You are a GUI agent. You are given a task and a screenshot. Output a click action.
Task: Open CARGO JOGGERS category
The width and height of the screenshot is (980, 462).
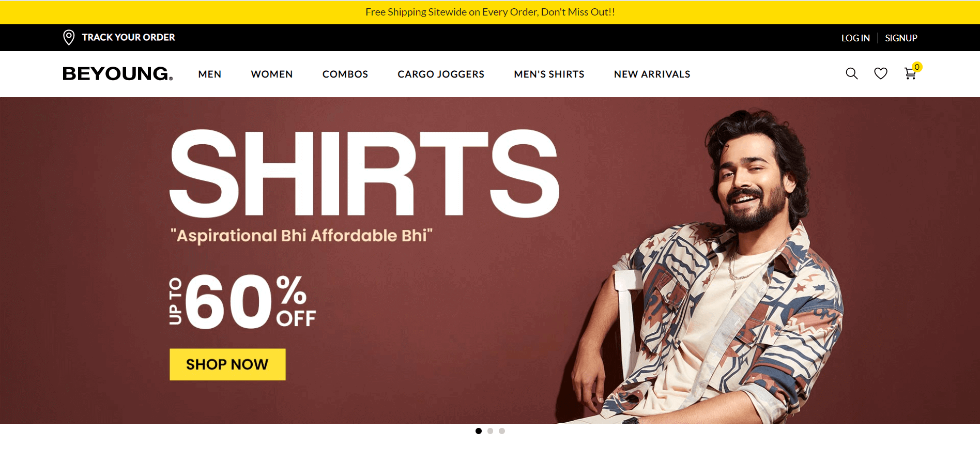point(441,74)
